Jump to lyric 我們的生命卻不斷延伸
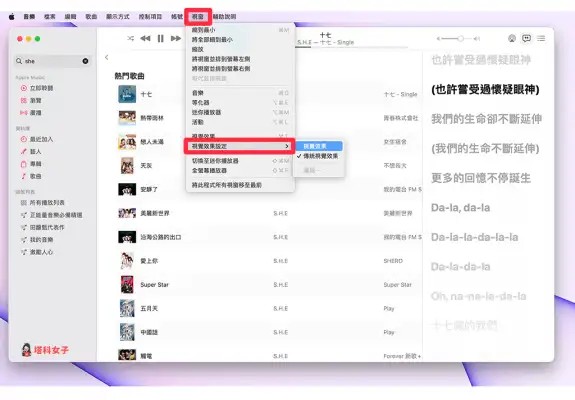 486,119
